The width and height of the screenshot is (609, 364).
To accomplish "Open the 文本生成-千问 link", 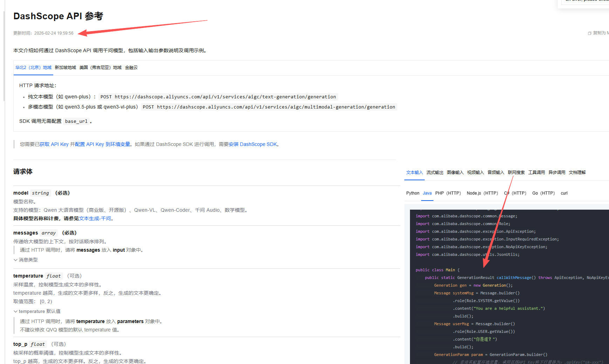I will click(x=95, y=218).
